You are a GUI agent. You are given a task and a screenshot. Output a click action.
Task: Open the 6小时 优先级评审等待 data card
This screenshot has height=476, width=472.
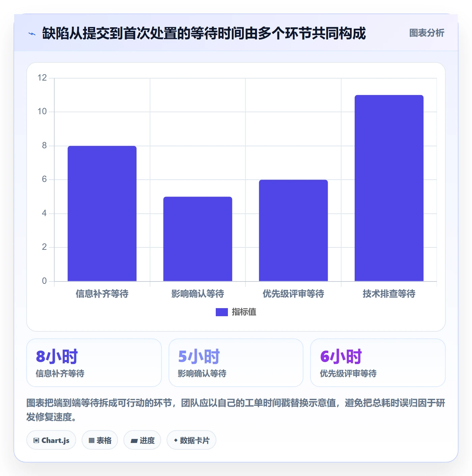pos(378,363)
